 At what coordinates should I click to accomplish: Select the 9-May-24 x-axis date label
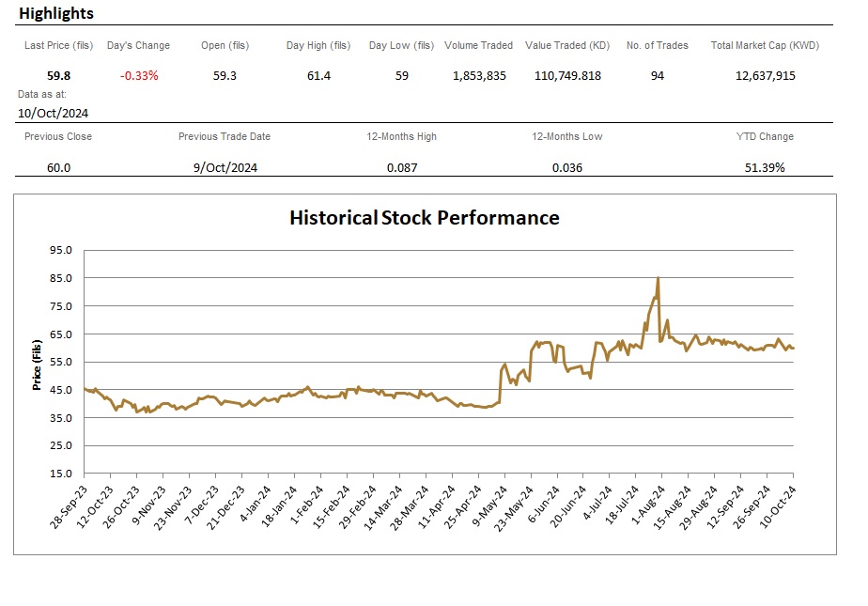coord(489,505)
